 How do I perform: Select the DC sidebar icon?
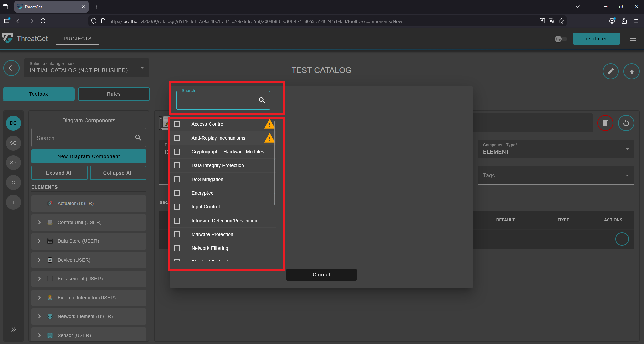click(13, 123)
